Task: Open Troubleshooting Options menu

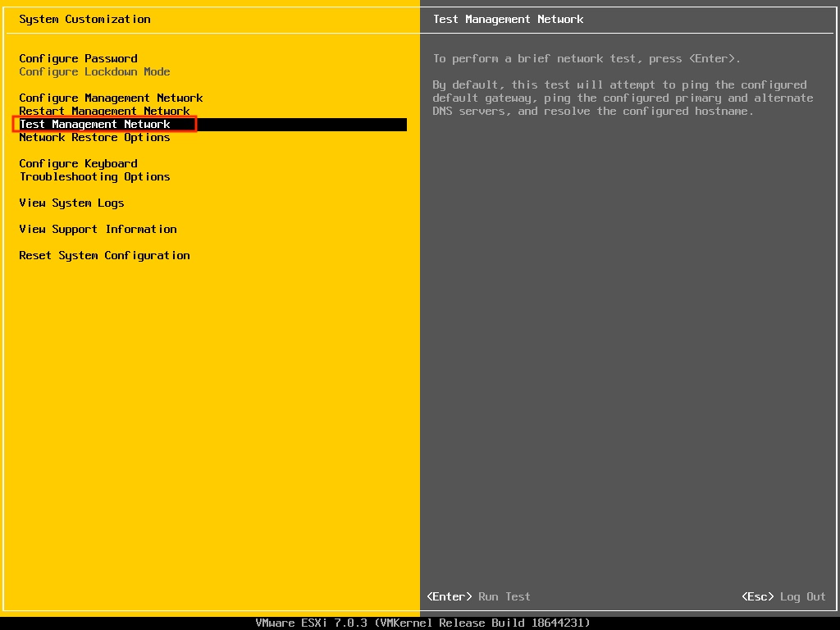Action: click(94, 176)
